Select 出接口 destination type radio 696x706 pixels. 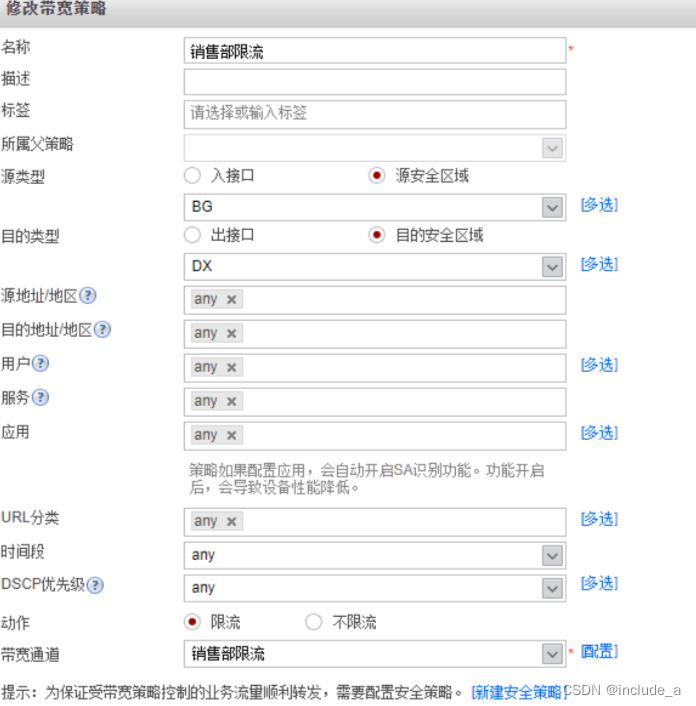pyautogui.click(x=192, y=235)
